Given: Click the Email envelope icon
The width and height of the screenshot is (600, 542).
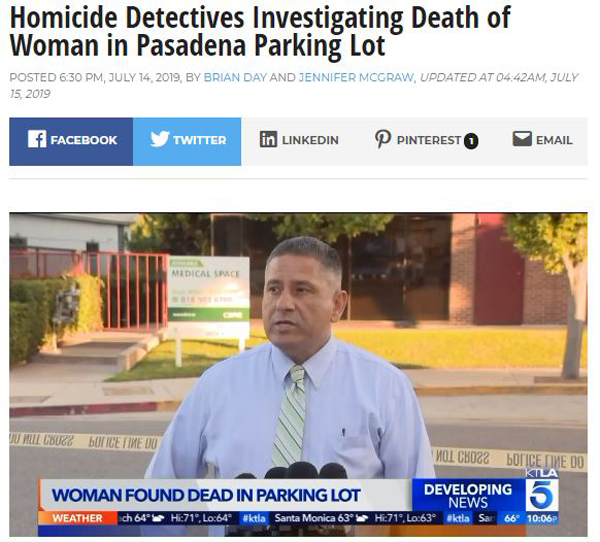Looking at the screenshot, I should coord(522,139).
